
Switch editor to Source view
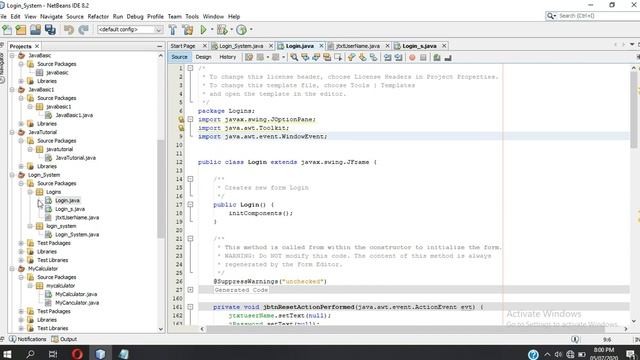(x=179, y=57)
